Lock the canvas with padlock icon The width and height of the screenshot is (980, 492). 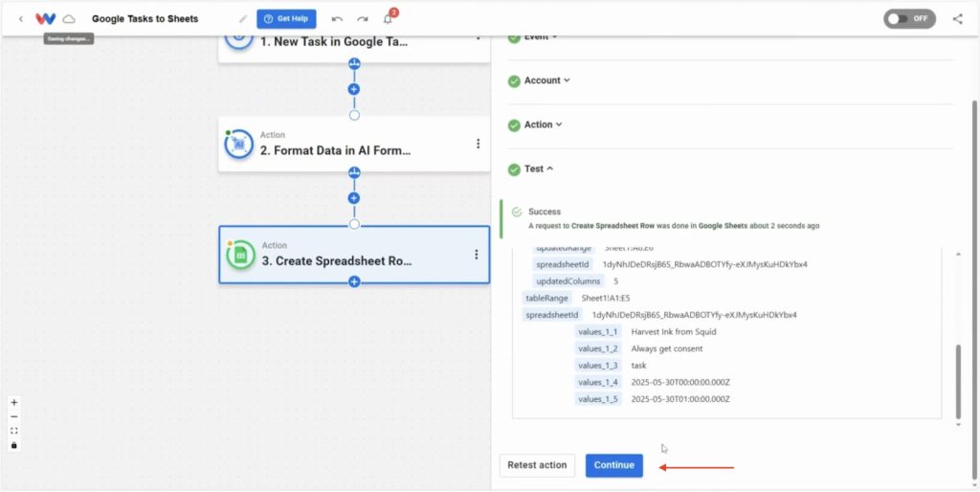coord(14,445)
